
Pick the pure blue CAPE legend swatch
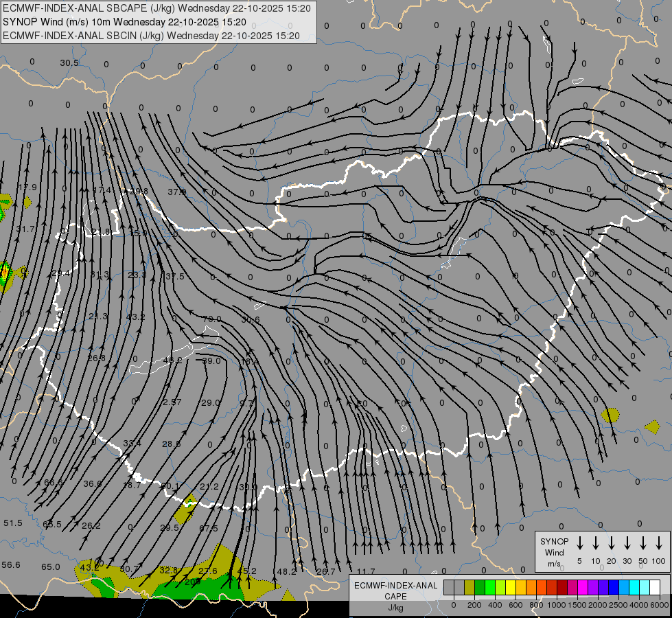(613, 588)
